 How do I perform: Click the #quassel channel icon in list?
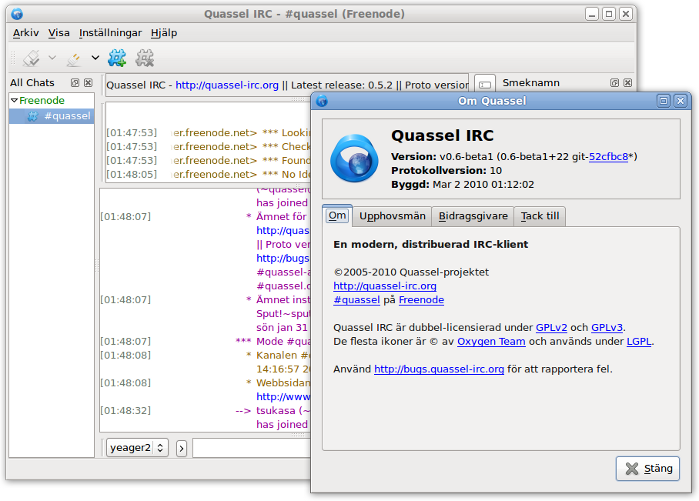(33, 116)
